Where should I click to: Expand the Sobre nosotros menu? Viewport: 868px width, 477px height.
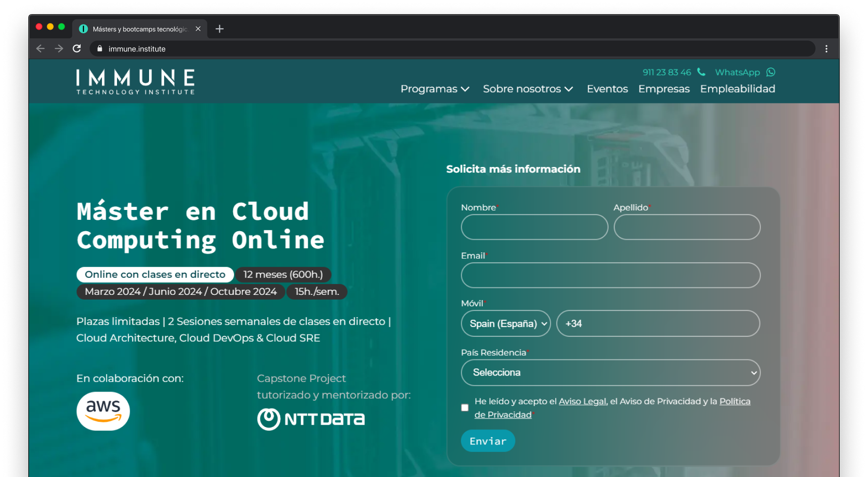pos(527,89)
